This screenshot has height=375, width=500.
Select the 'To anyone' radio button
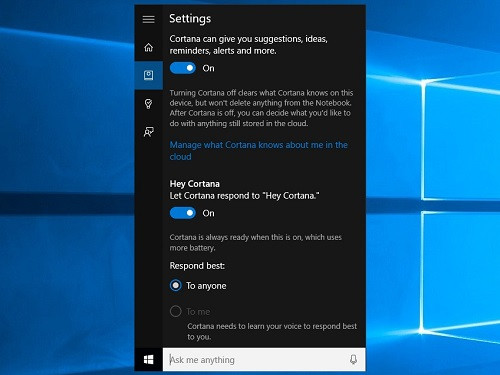coord(176,286)
